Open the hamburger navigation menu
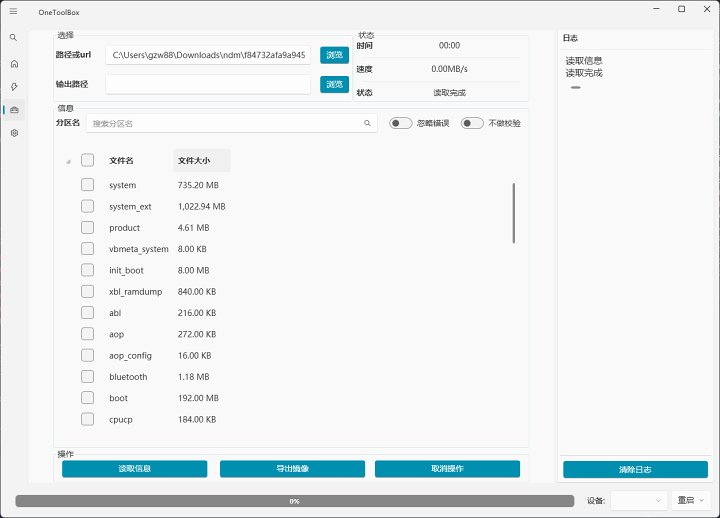The image size is (720, 518). click(x=13, y=10)
